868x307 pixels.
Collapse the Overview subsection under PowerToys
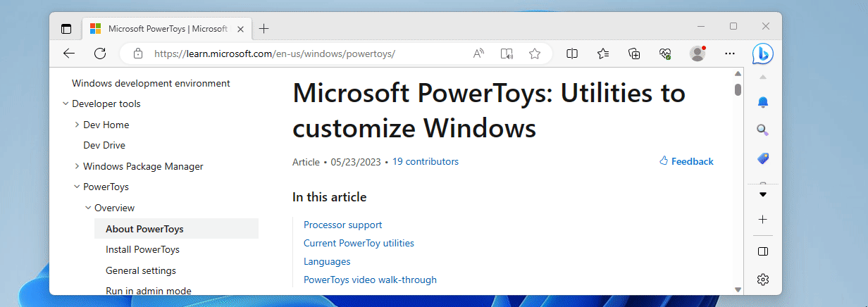coord(88,208)
